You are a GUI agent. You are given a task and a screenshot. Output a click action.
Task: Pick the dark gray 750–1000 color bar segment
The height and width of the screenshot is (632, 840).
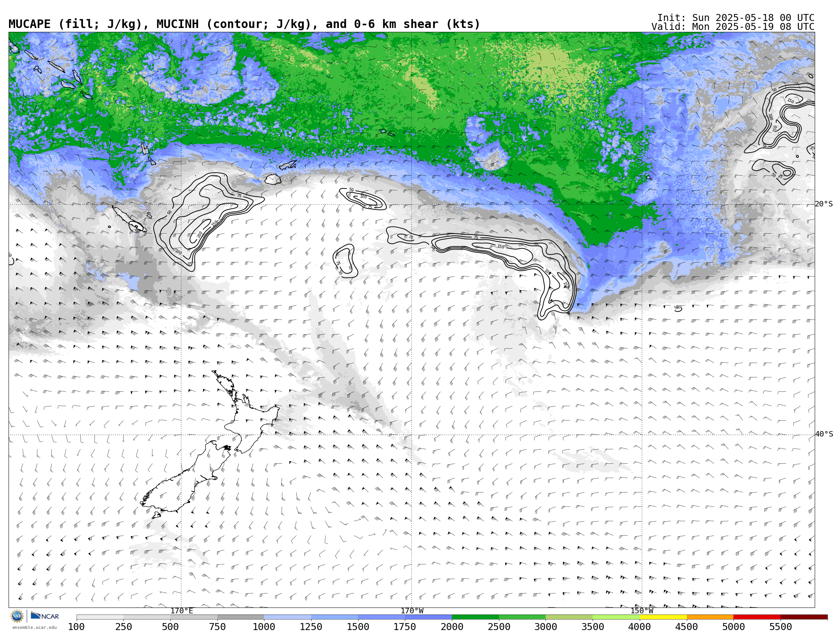click(241, 617)
